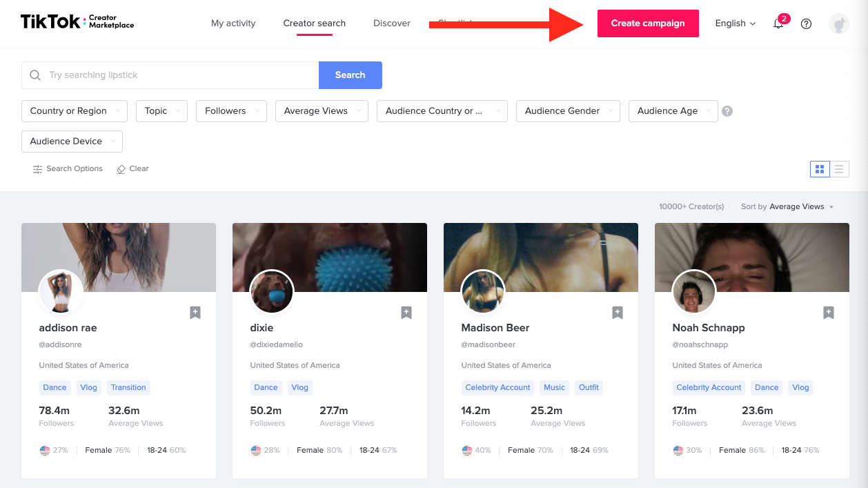Image resolution: width=868 pixels, height=488 pixels.
Task: Expand the Followers filter dropdown
Action: click(x=231, y=111)
